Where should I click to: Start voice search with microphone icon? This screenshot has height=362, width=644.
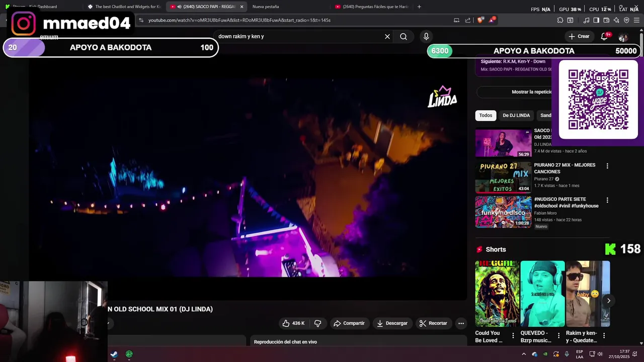pos(426,36)
